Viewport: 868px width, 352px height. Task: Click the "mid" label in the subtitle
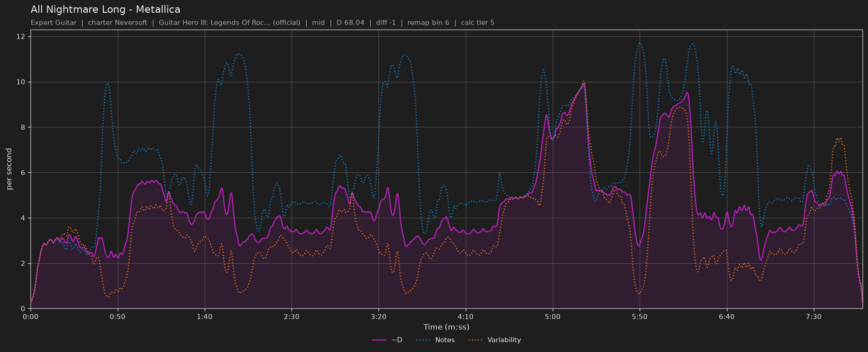pos(318,23)
